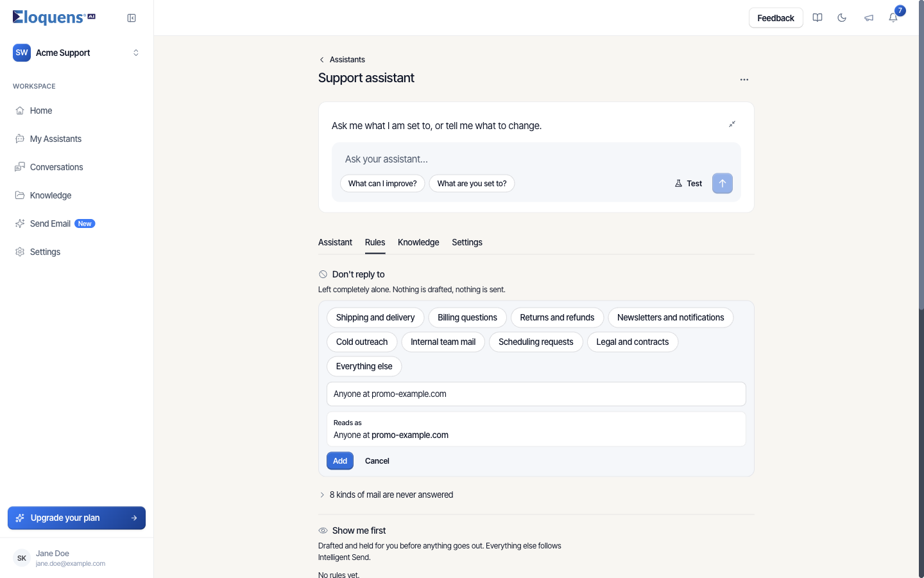This screenshot has width=924, height=578.
Task: Open My Assistants page
Action: pos(77,139)
